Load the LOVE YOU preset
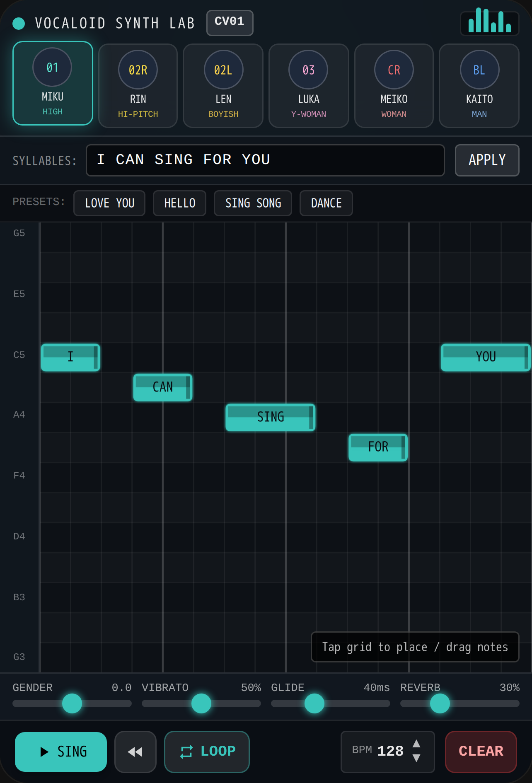Screen dimensions: 532x783 coord(109,203)
